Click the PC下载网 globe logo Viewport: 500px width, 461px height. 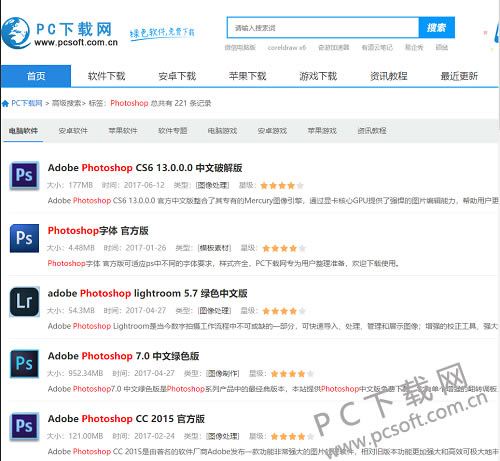pos(16,33)
